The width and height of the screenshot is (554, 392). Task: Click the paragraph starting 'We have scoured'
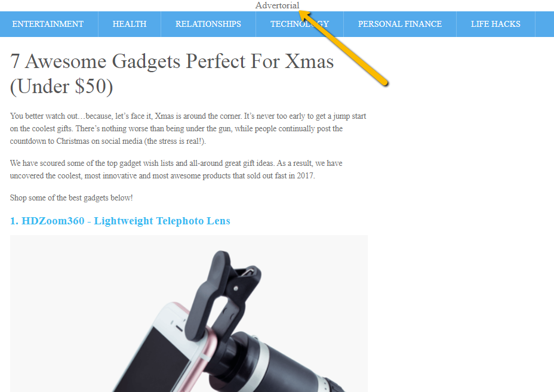(176, 169)
